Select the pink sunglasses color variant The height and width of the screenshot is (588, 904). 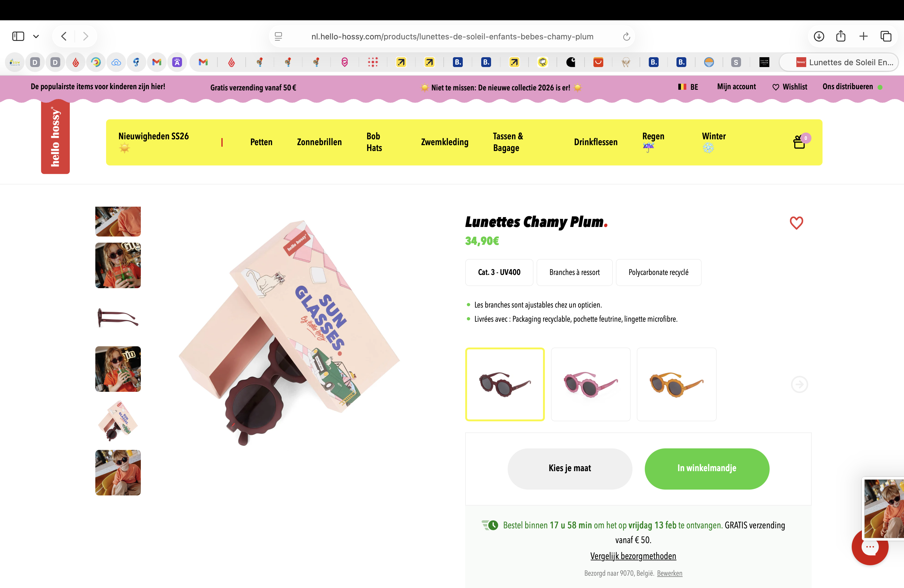[591, 384]
